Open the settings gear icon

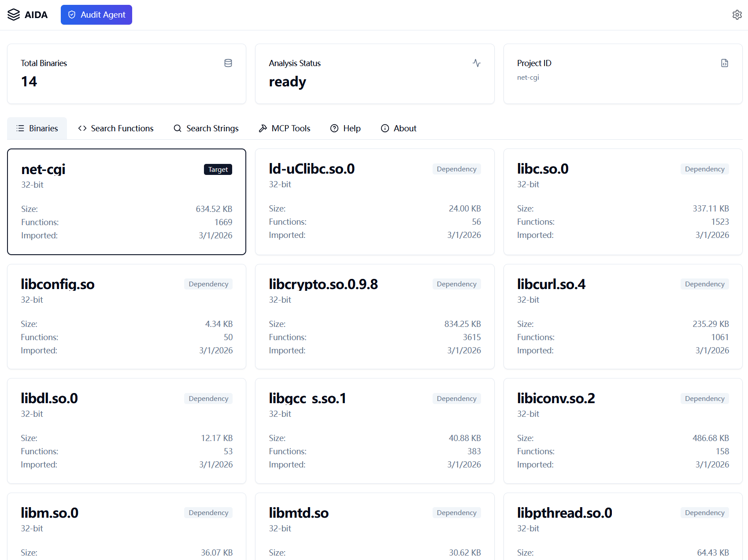click(x=737, y=15)
